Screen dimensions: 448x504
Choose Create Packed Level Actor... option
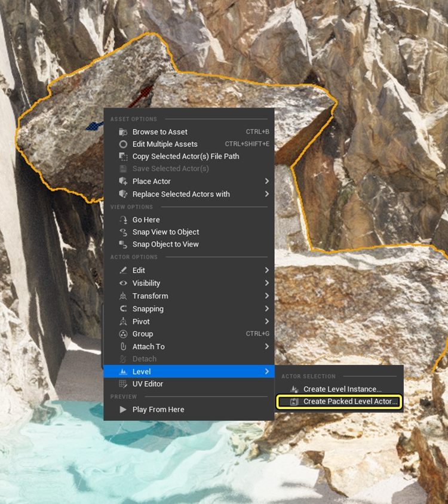tap(339, 401)
